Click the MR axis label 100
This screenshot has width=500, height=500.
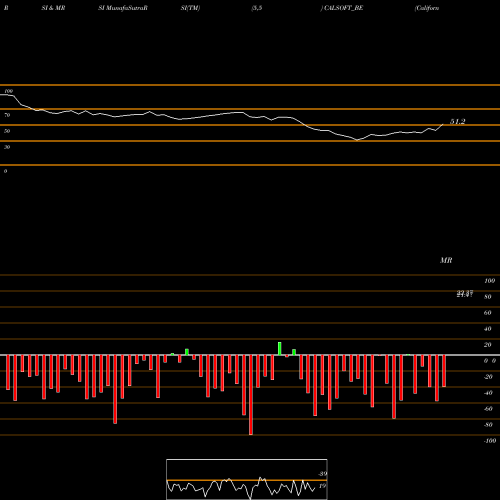[x=489, y=281]
